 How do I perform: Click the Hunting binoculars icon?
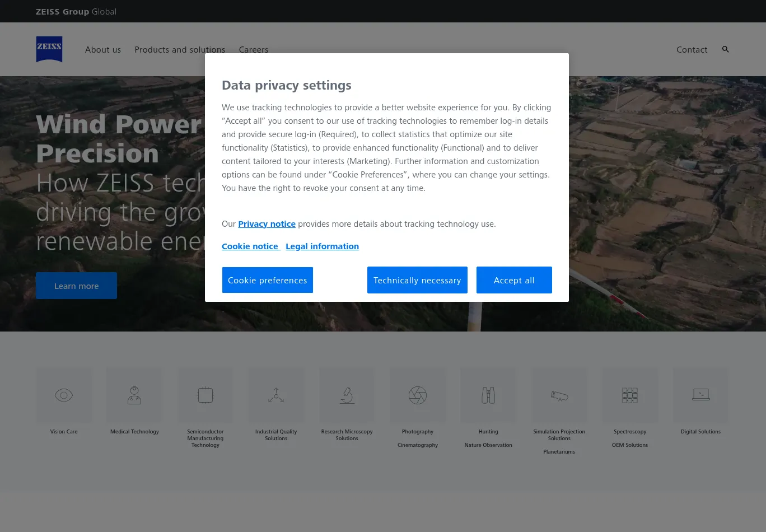(488, 395)
